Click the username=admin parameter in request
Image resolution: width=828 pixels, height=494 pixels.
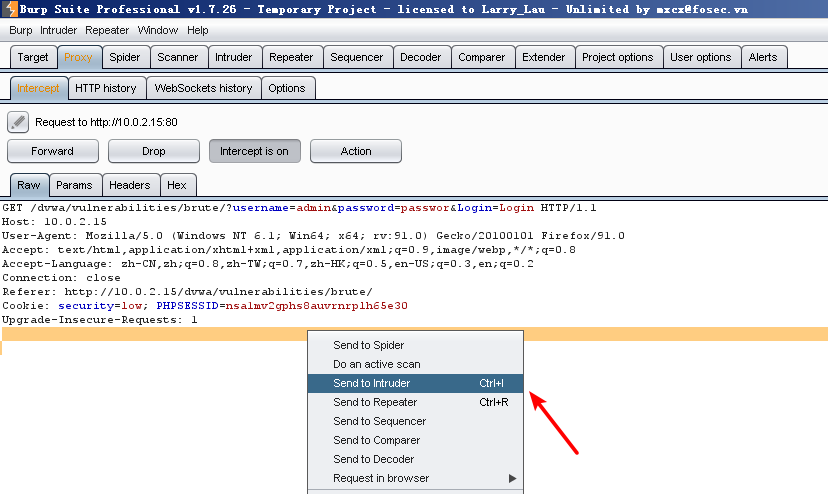tap(282, 208)
